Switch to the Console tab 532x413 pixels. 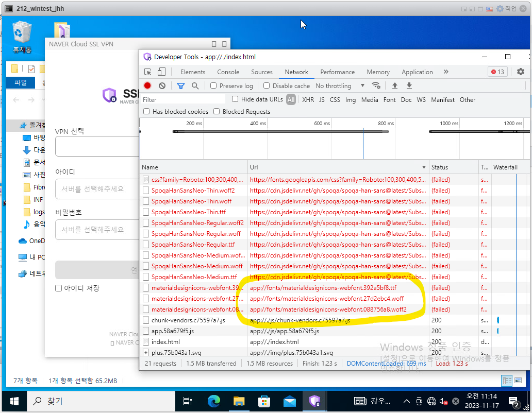tap(228, 72)
